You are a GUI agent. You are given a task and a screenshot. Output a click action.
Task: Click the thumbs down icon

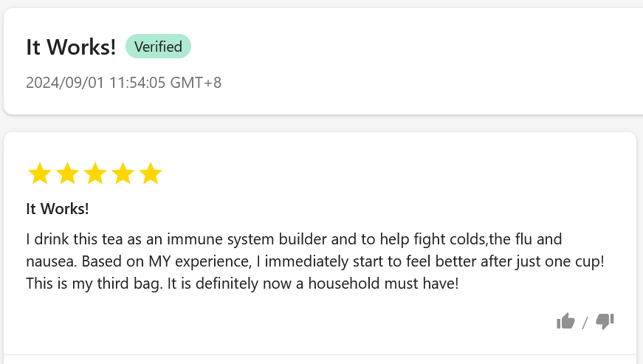click(x=605, y=321)
